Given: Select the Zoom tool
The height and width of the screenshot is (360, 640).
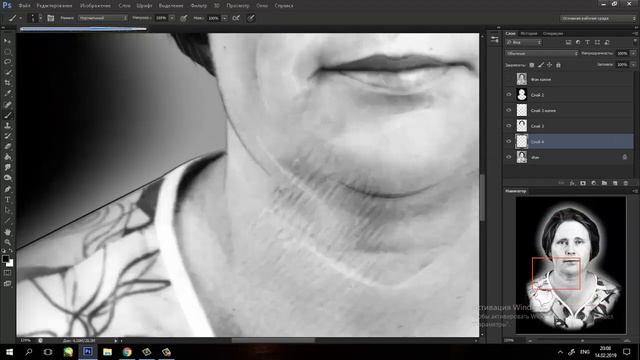Looking at the screenshot, I should pos(7,242).
